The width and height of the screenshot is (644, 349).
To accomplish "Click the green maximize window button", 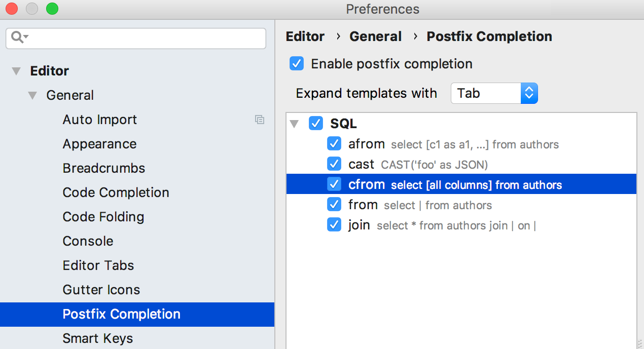I will 52,9.
